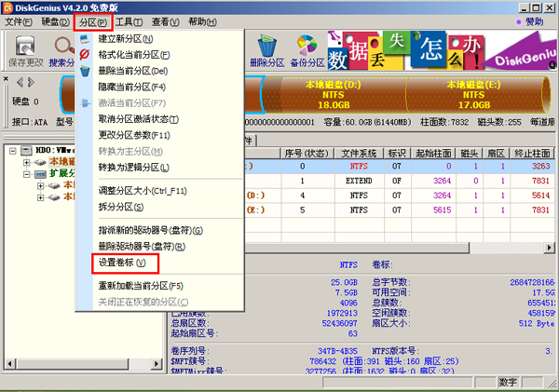The width and height of the screenshot is (559, 392).
Task: Open the 查看(V) menu
Action: tap(167, 21)
